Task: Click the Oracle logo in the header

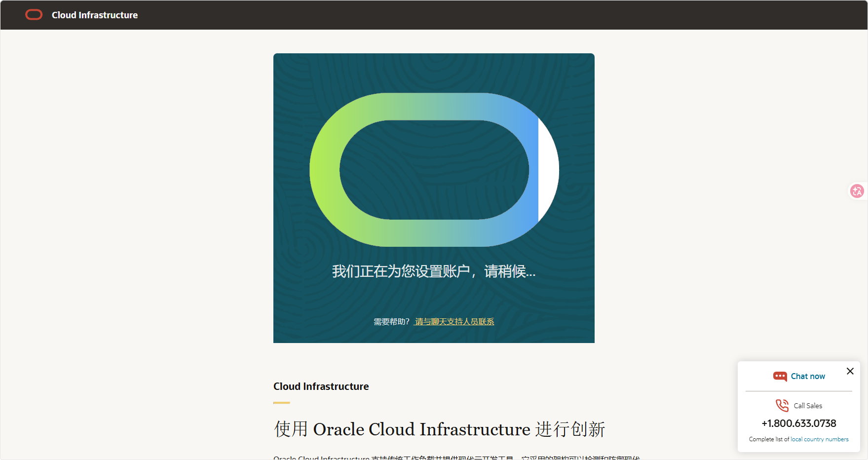Action: pos(34,15)
